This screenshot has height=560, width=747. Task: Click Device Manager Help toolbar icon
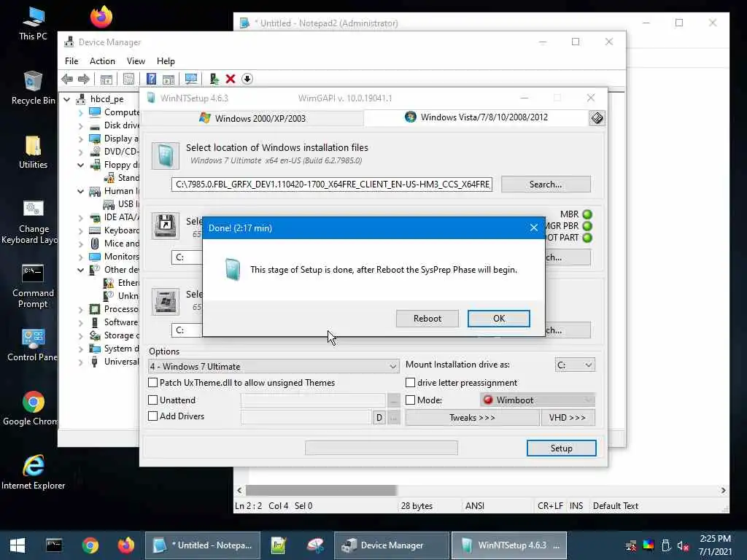point(151,79)
